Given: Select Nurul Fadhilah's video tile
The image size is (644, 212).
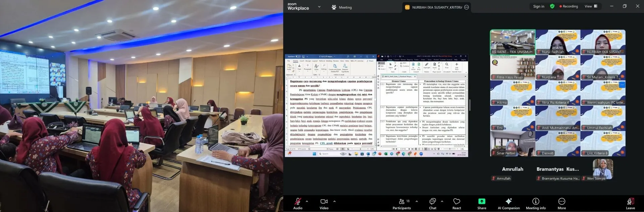Looking at the screenshot, I should [558, 42].
